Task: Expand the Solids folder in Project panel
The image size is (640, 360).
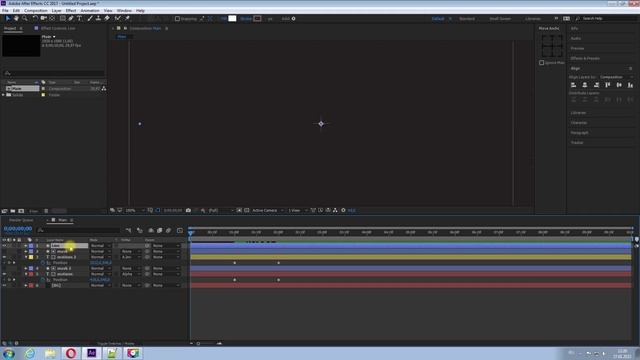Action: click(x=4, y=95)
